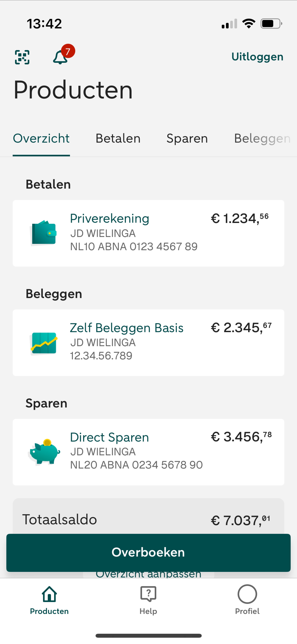
Task: Switch to the Beleggen tab
Action: [x=262, y=138]
